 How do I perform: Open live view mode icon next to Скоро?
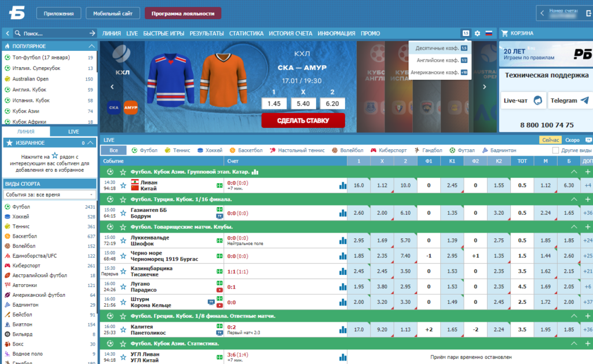588,140
